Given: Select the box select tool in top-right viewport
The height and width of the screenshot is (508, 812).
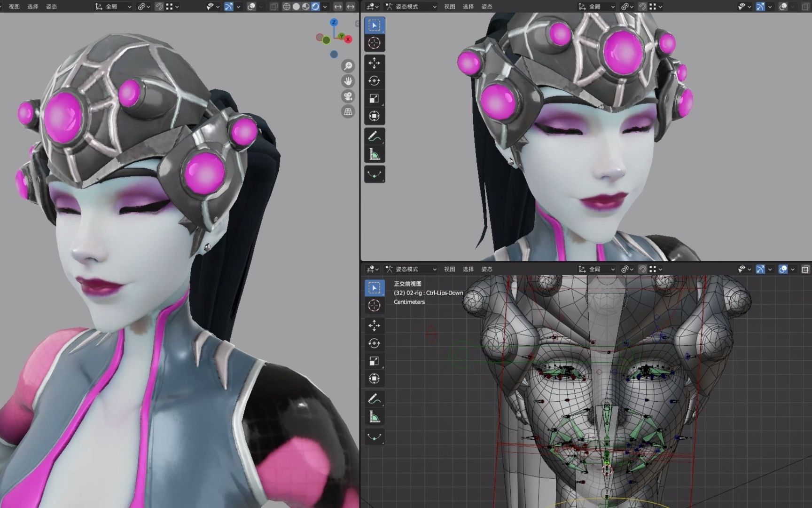Looking at the screenshot, I should (x=375, y=25).
